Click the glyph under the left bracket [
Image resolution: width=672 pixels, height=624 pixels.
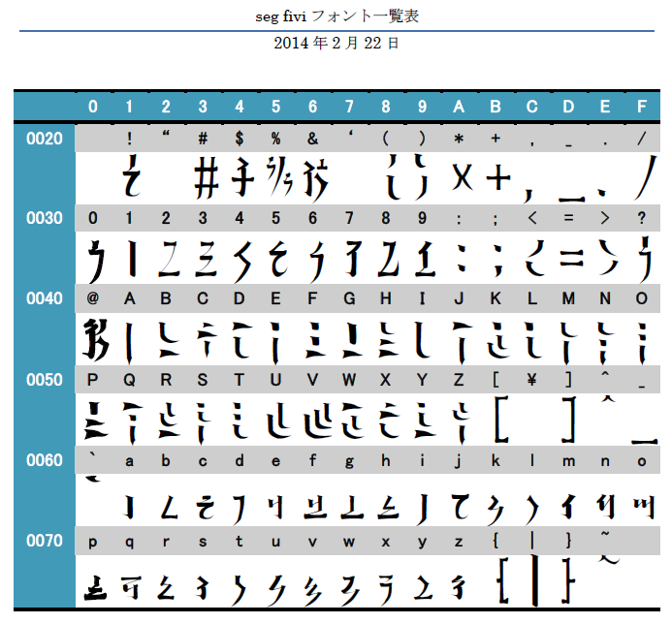click(501, 420)
